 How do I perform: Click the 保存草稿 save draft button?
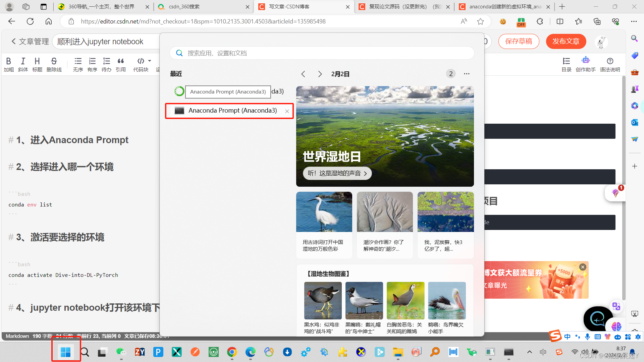tap(519, 41)
